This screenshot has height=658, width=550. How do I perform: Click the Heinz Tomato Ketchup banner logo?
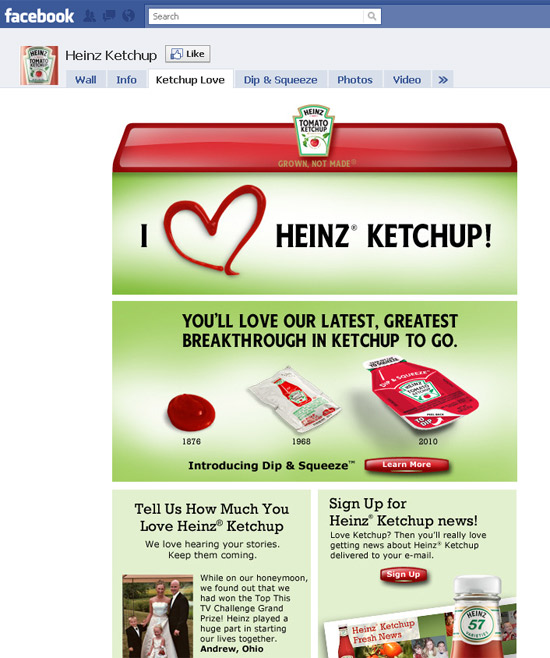pyautogui.click(x=313, y=131)
